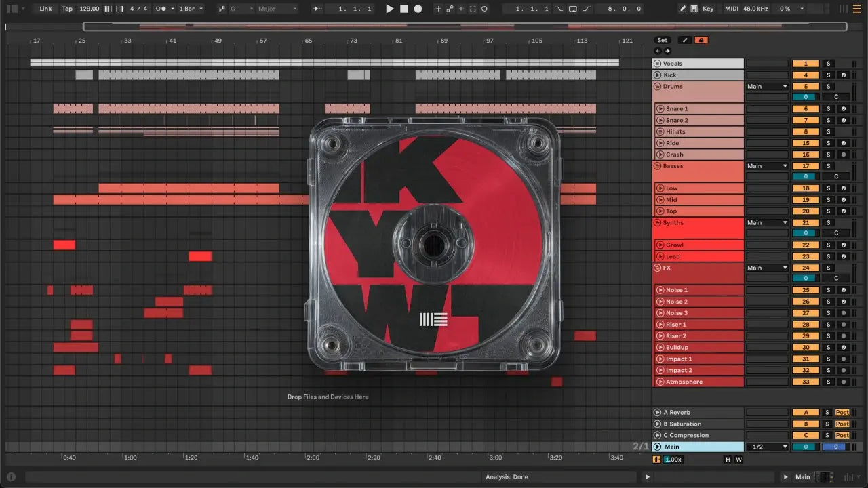Toggle the browser panel icon at top left
This screenshot has width=868, height=488.
(x=12, y=9)
